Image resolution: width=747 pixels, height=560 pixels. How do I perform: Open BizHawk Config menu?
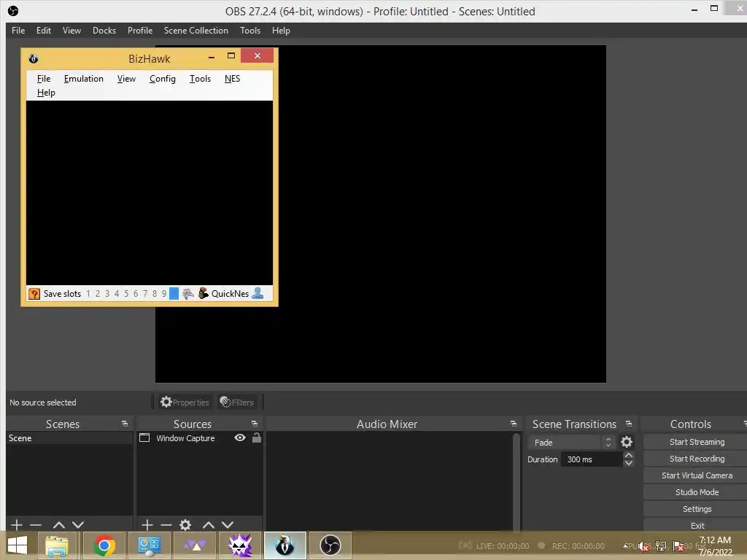pos(163,79)
